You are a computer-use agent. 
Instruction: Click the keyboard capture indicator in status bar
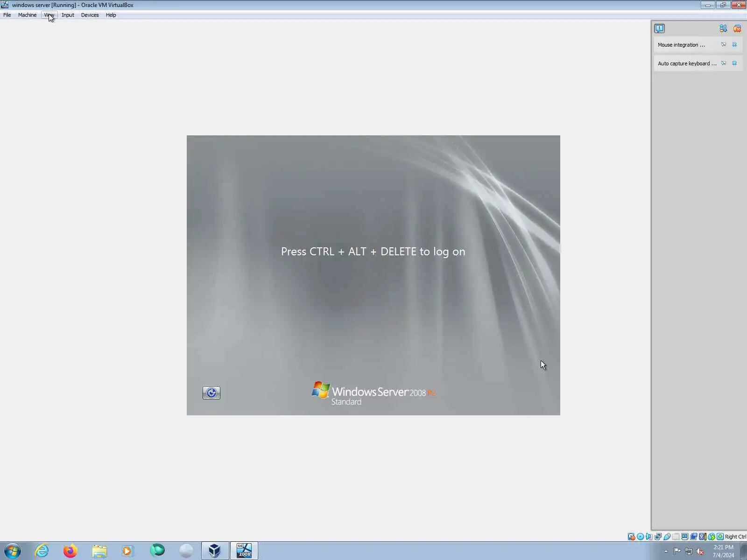click(720, 537)
